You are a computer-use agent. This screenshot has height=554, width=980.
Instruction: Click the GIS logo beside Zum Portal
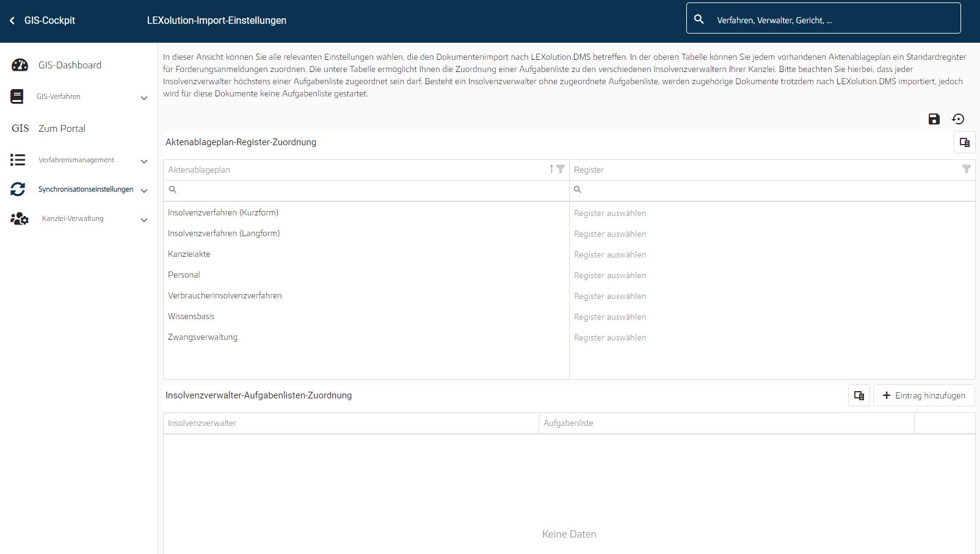(x=20, y=128)
